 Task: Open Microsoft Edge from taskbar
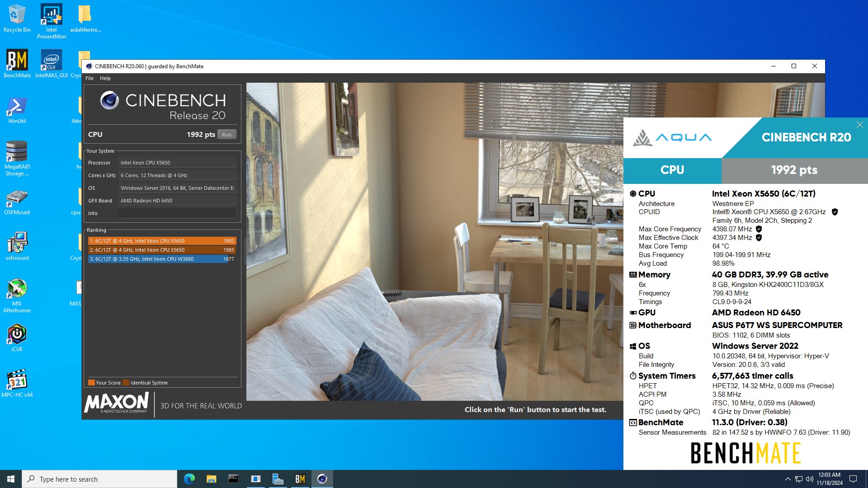(189, 479)
